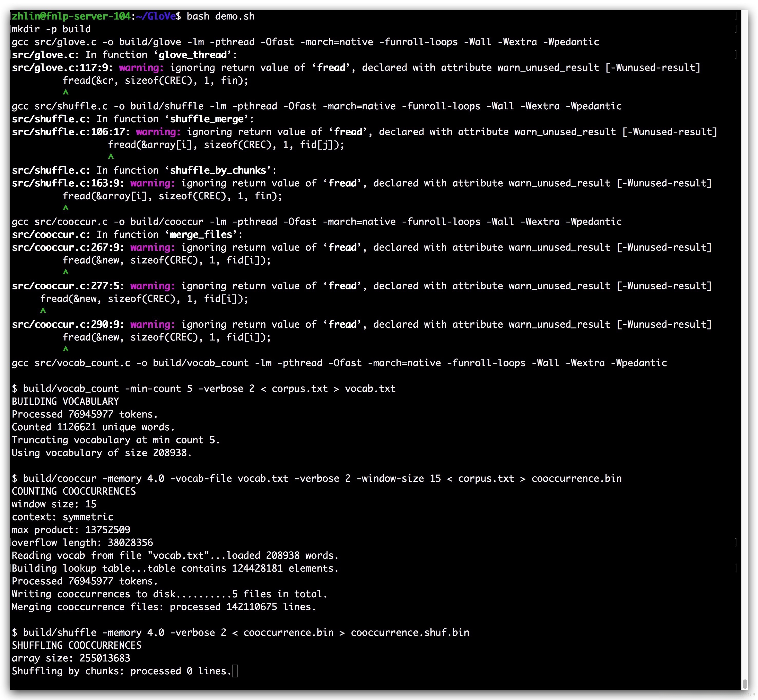This screenshot has width=758, height=700.
Task: Click the mark bracket on 'Building lookup table' line
Action: [x=736, y=568]
